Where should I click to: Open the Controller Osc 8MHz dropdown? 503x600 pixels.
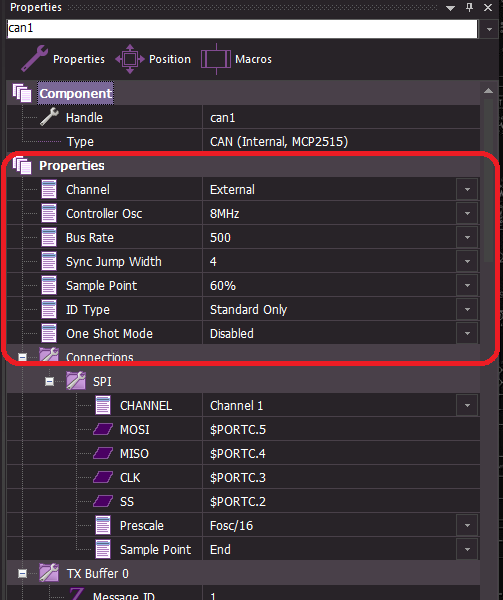coord(467,214)
